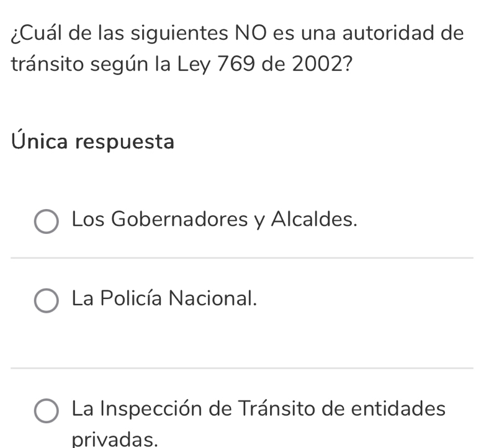Click the 'Los Gobernadores y Alcaldes.' answer text
Viewport: 481px width, 448px height.
click(214, 219)
